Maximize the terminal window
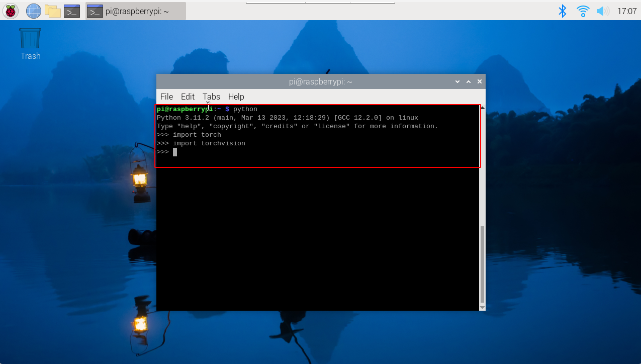The image size is (641, 364). pos(469,81)
